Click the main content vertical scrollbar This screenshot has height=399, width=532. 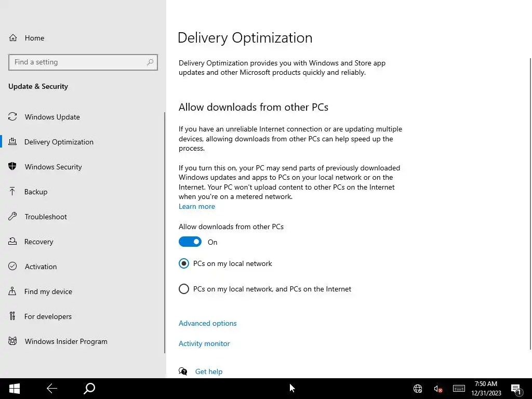tap(530, 204)
